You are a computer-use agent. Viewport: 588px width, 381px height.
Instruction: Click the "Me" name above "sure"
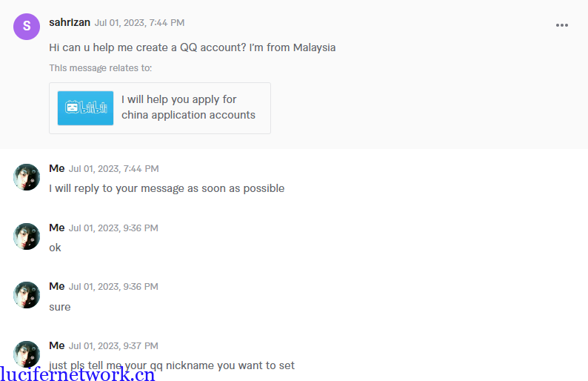(57, 286)
